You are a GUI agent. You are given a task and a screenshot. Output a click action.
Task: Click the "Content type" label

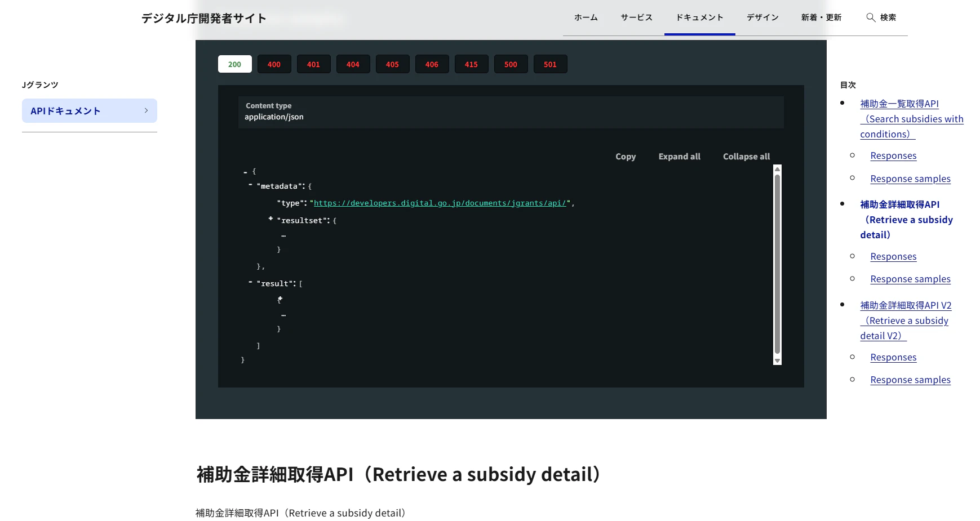(x=269, y=105)
